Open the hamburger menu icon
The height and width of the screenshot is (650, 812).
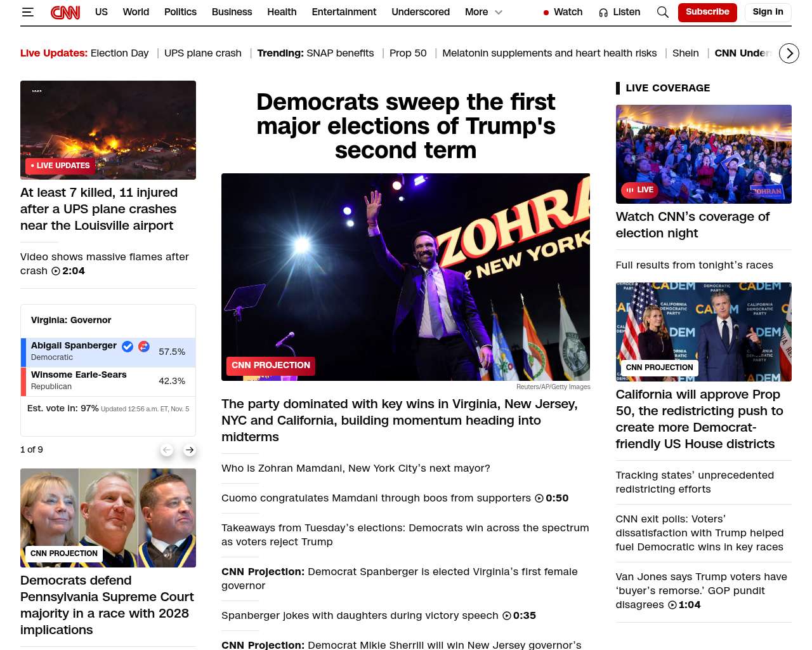(x=27, y=12)
